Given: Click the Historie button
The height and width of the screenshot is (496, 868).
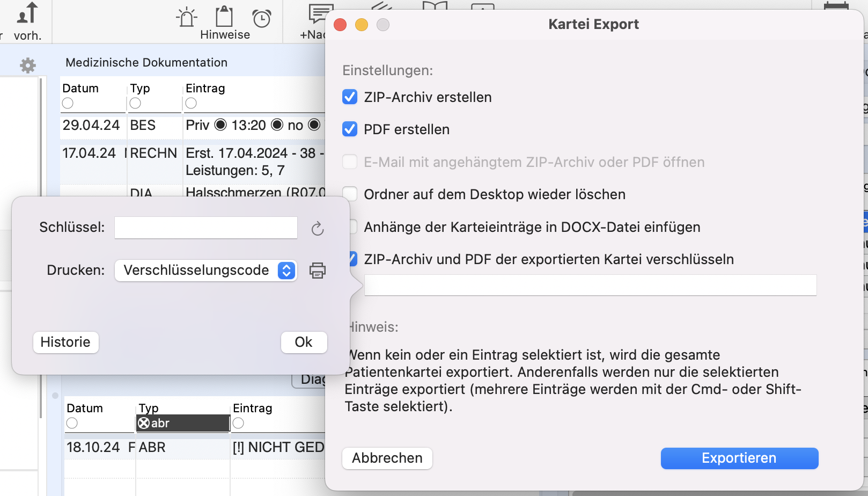Looking at the screenshot, I should pyautogui.click(x=66, y=342).
